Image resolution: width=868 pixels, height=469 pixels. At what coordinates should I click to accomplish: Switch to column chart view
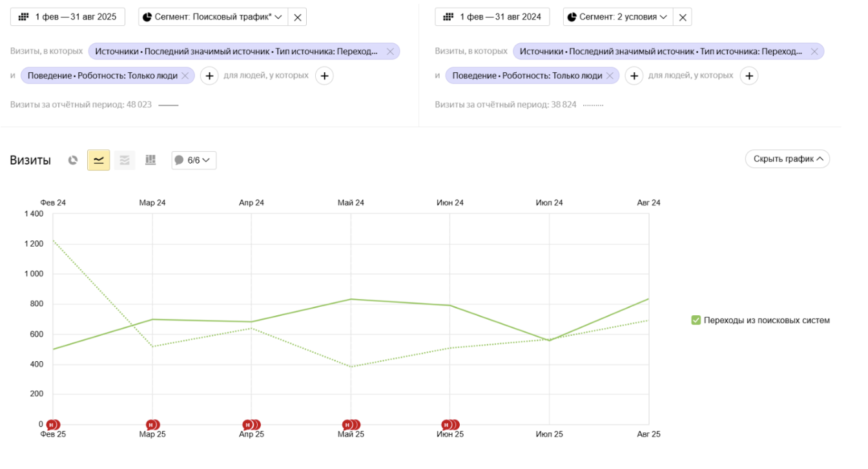(x=150, y=160)
